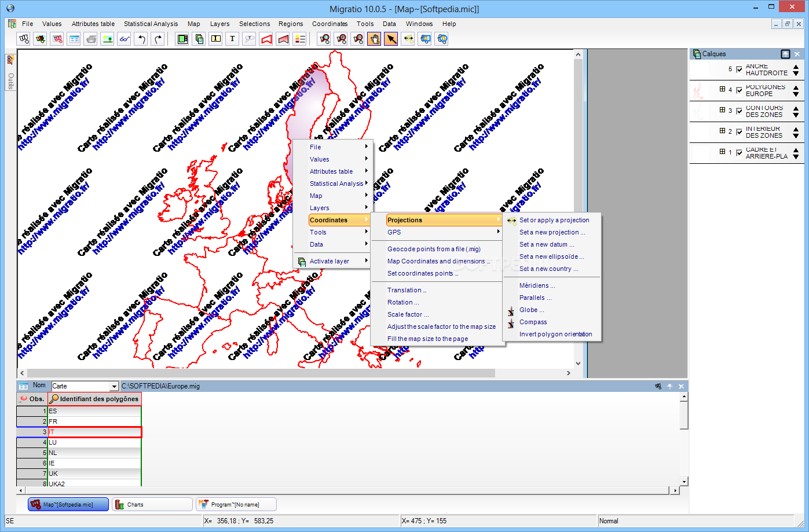Click the Obs. column header
Viewport: 809px width, 532px height.
(x=32, y=399)
